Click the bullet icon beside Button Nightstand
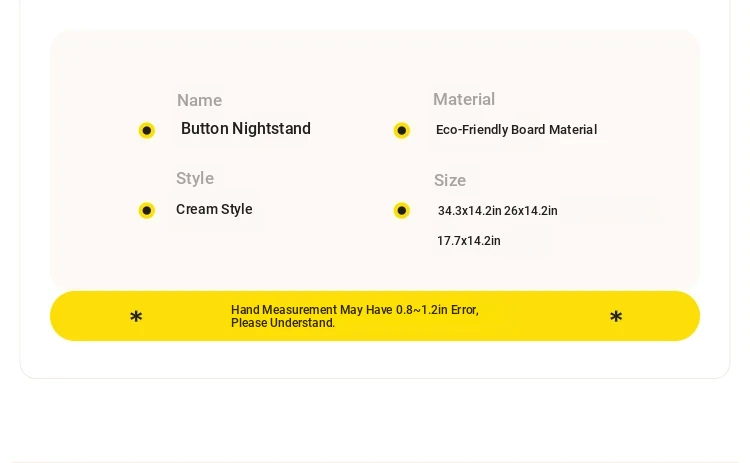 (x=147, y=130)
